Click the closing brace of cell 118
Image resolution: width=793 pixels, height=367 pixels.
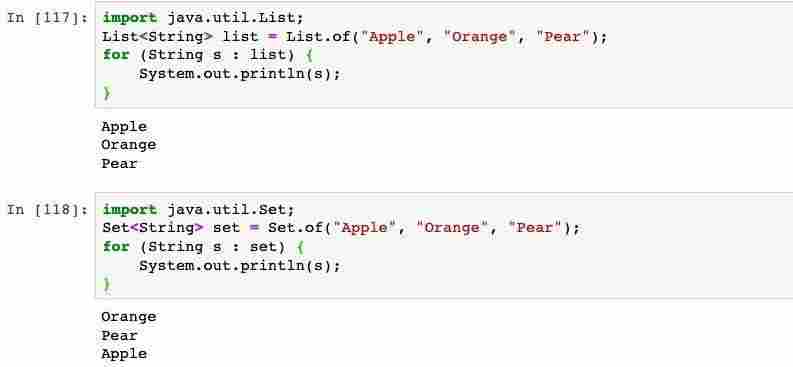pos(107,285)
